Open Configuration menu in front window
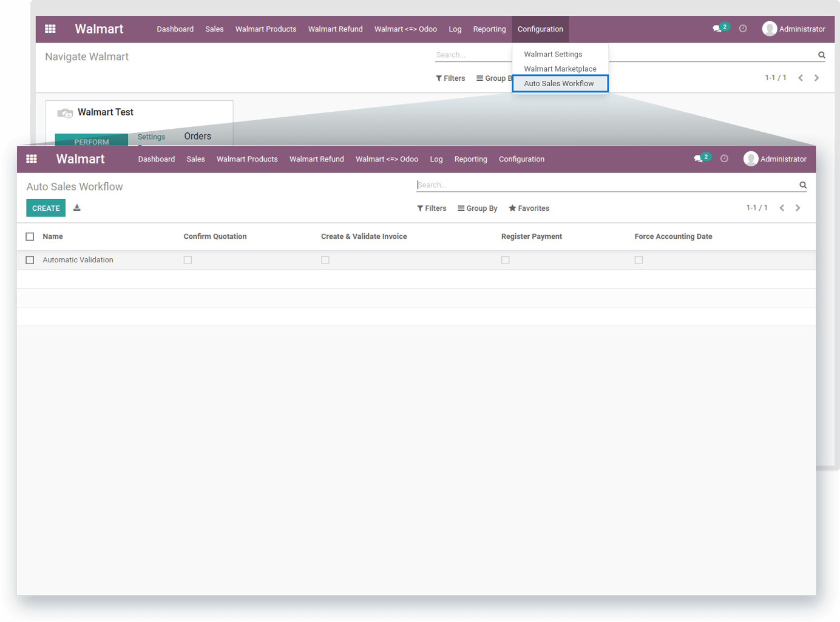This screenshot has width=840, height=622. pos(521,159)
